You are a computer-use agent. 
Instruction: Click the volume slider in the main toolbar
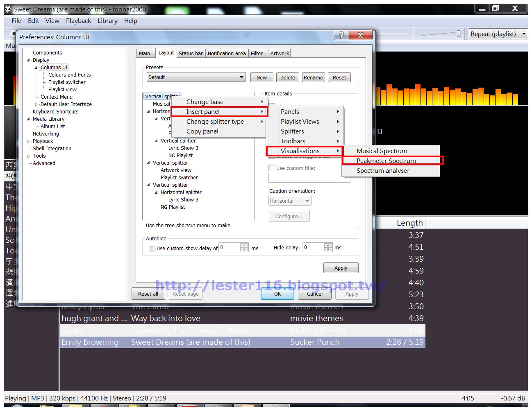439,34
